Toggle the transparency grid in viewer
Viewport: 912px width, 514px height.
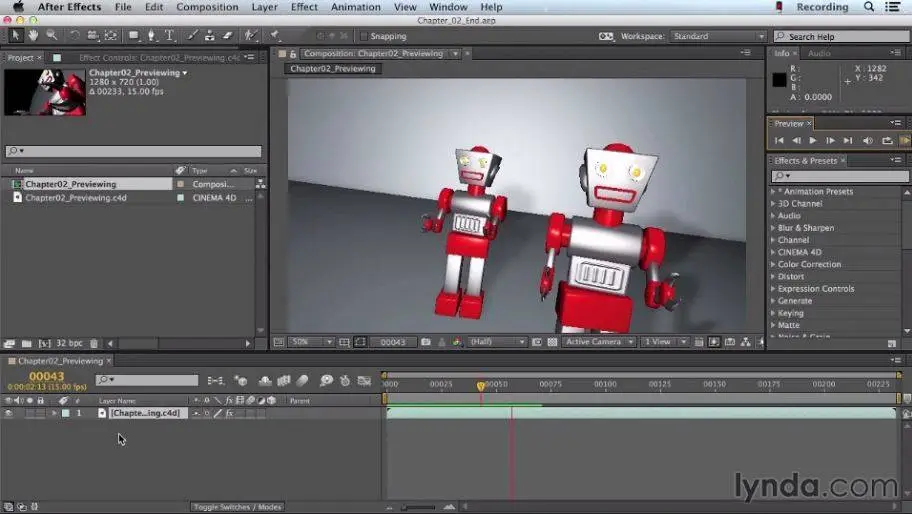pyautogui.click(x=552, y=342)
